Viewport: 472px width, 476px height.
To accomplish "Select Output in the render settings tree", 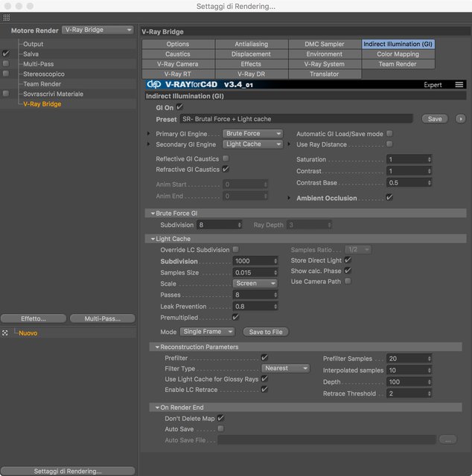I will [33, 44].
